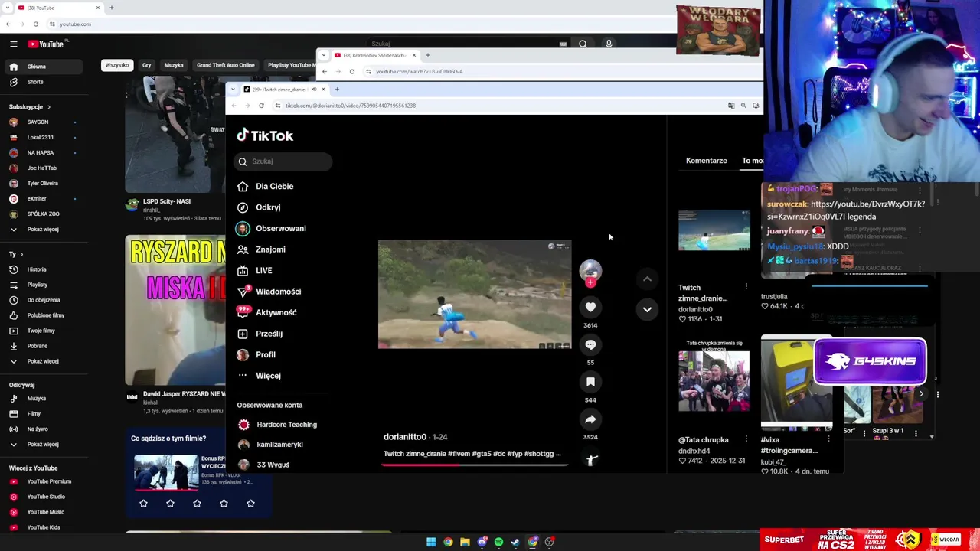Open Windows Start menu
This screenshot has height=551, width=980.
pos(431,542)
